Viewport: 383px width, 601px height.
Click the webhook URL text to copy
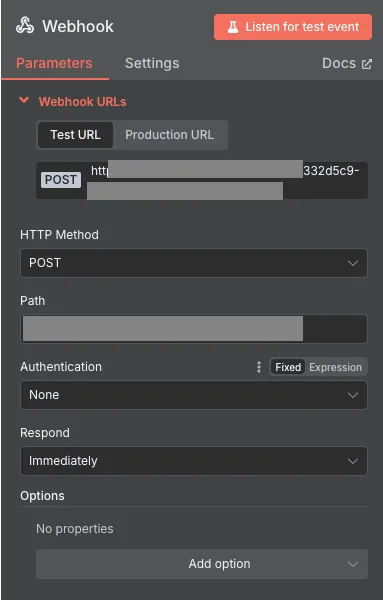coord(226,180)
